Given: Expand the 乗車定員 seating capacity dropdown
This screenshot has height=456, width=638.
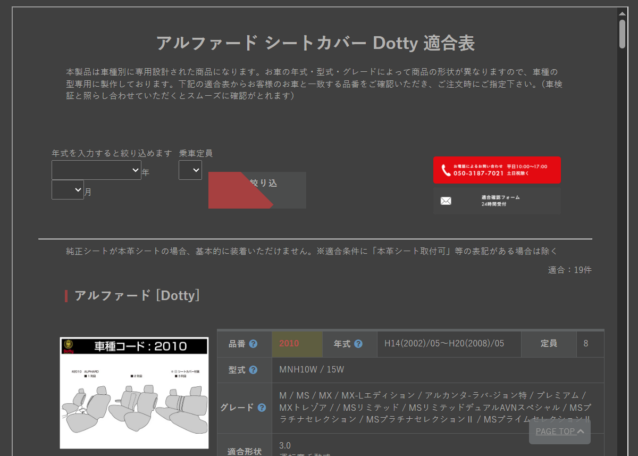Looking at the screenshot, I should 190,171.
